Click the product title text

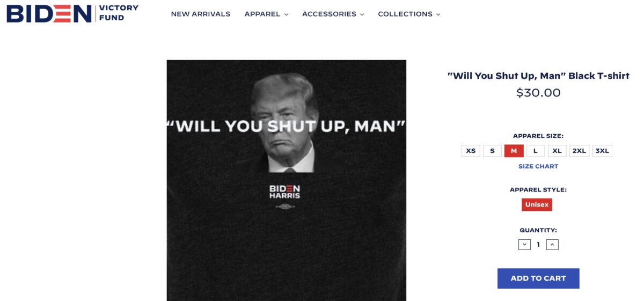click(x=538, y=76)
